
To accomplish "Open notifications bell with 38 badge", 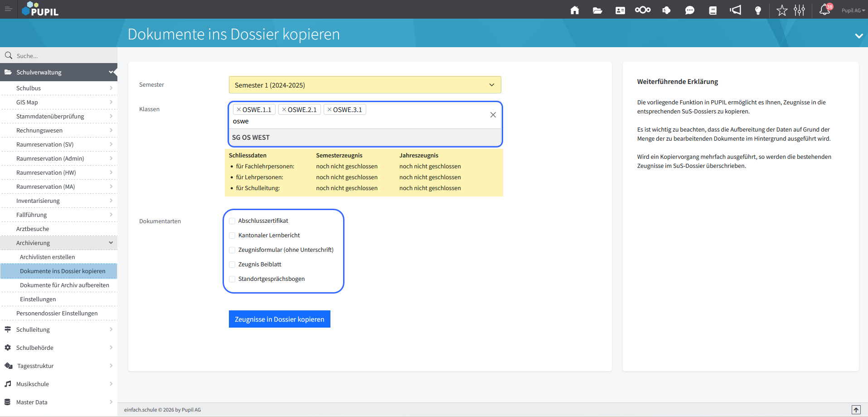I will 824,10.
